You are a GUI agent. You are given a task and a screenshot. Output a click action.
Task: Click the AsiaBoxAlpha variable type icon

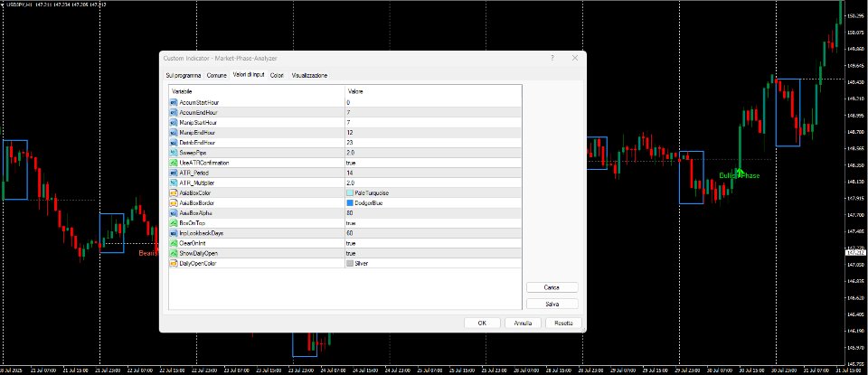174,213
